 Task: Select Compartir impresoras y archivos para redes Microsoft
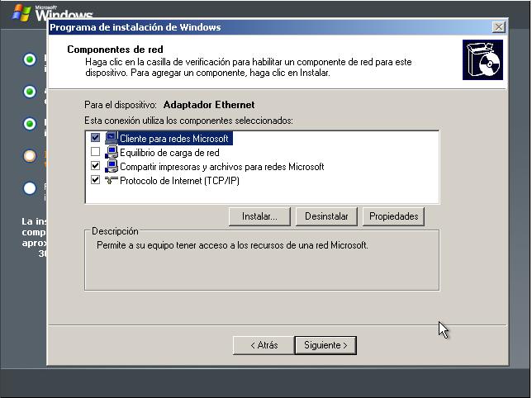[222, 167]
